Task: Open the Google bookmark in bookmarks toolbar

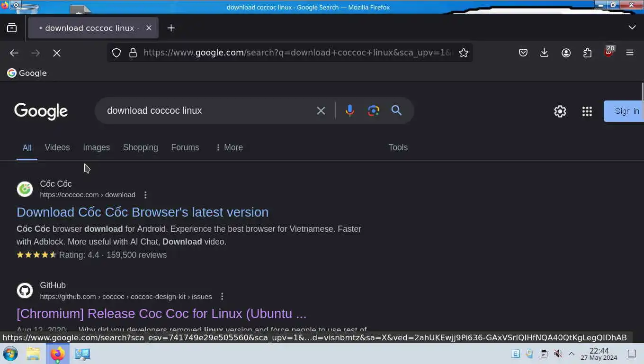Action: tap(27, 73)
